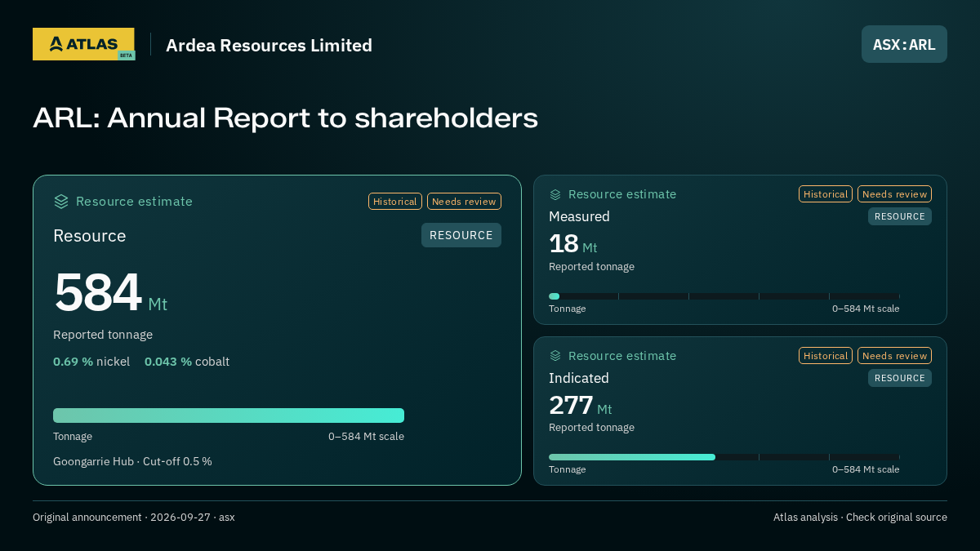980x551 pixels.
Task: Click the 0–584 Mt scale label on the Measured card
Action: point(866,309)
